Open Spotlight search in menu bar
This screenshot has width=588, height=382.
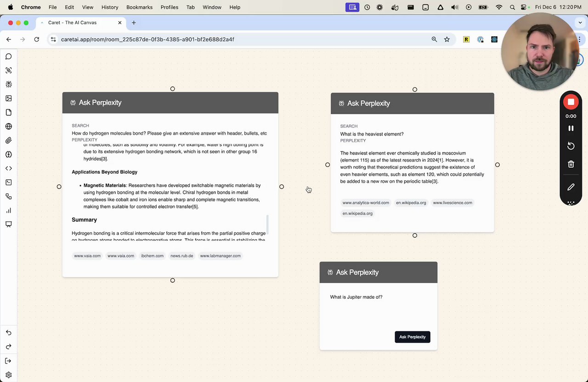[x=512, y=7]
